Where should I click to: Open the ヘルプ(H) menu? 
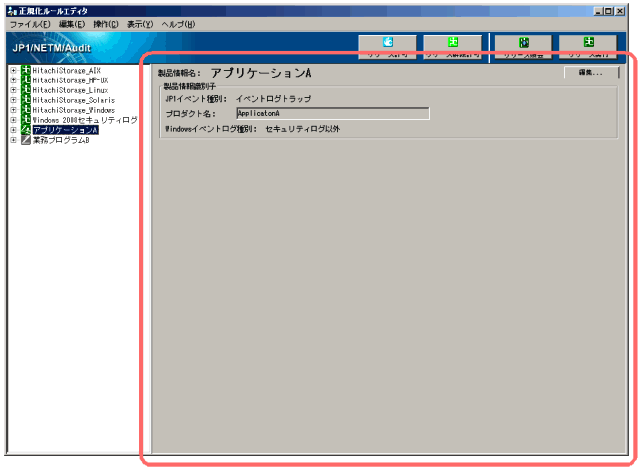178,24
